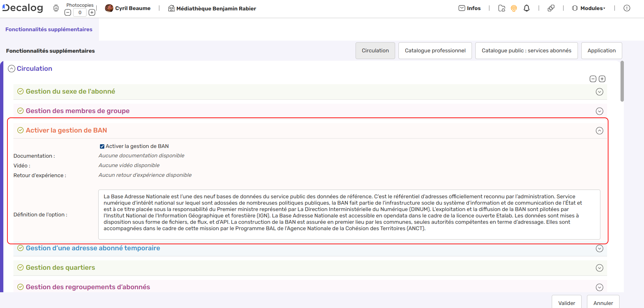Click the cloud folder icon in header
This screenshot has height=308, width=644.
pyautogui.click(x=501, y=8)
